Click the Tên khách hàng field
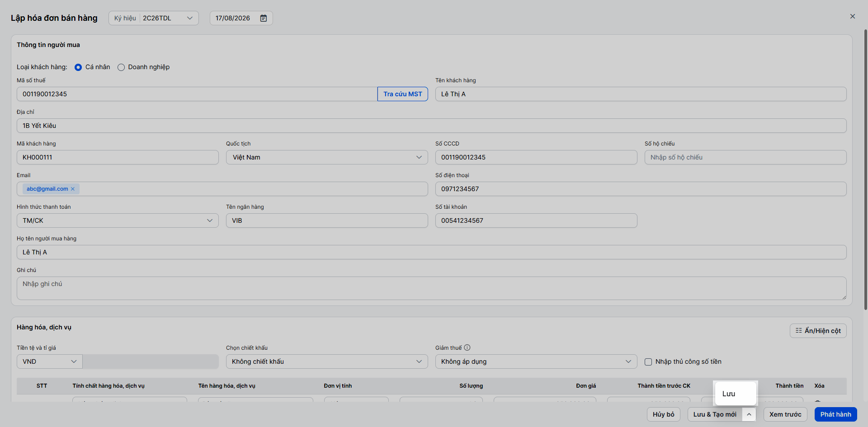Viewport: 868px width, 427px height. (641, 94)
